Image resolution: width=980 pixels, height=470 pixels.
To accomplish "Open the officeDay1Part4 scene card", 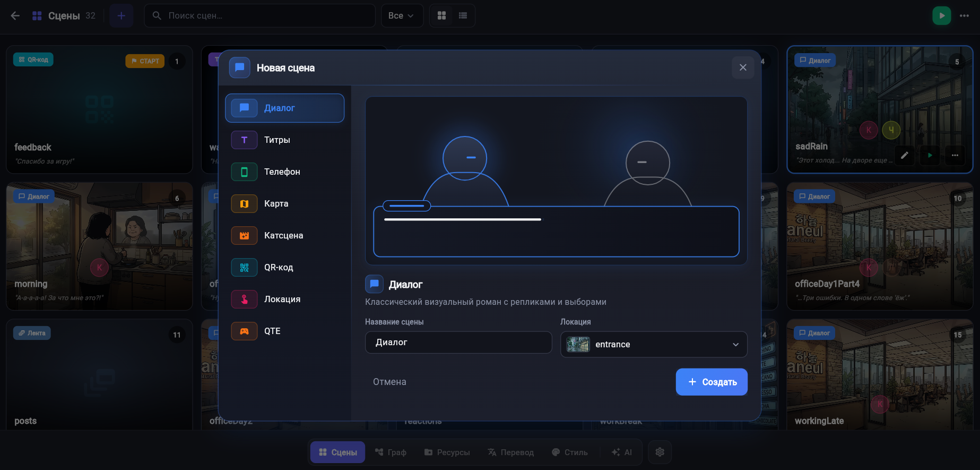I will pyautogui.click(x=880, y=246).
